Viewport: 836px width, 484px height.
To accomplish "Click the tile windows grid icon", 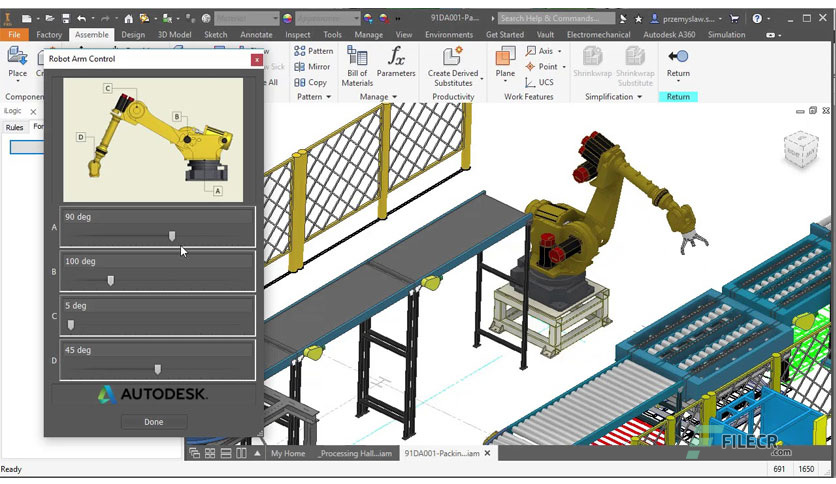I will pyautogui.click(x=210, y=453).
